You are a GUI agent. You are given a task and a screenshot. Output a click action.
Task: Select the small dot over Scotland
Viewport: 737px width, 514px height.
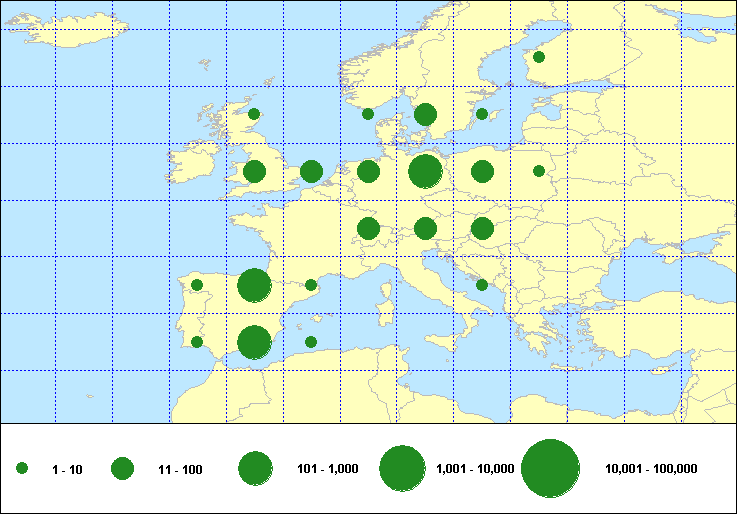[254, 114]
